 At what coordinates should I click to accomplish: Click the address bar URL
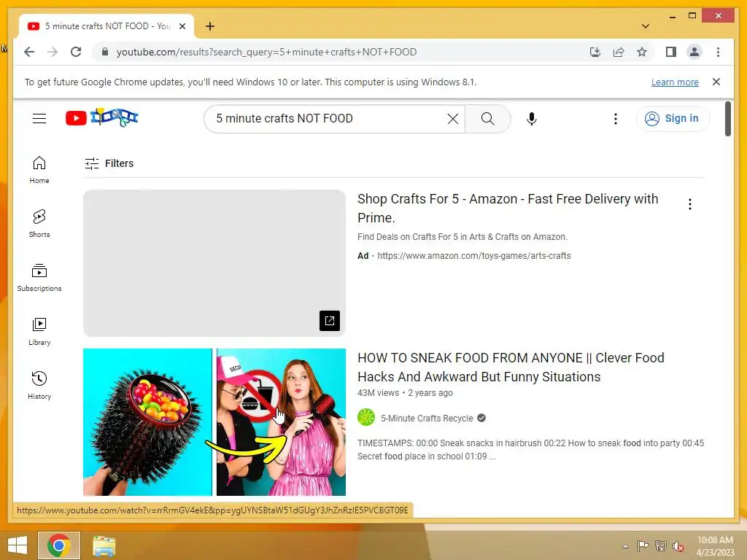tap(266, 52)
